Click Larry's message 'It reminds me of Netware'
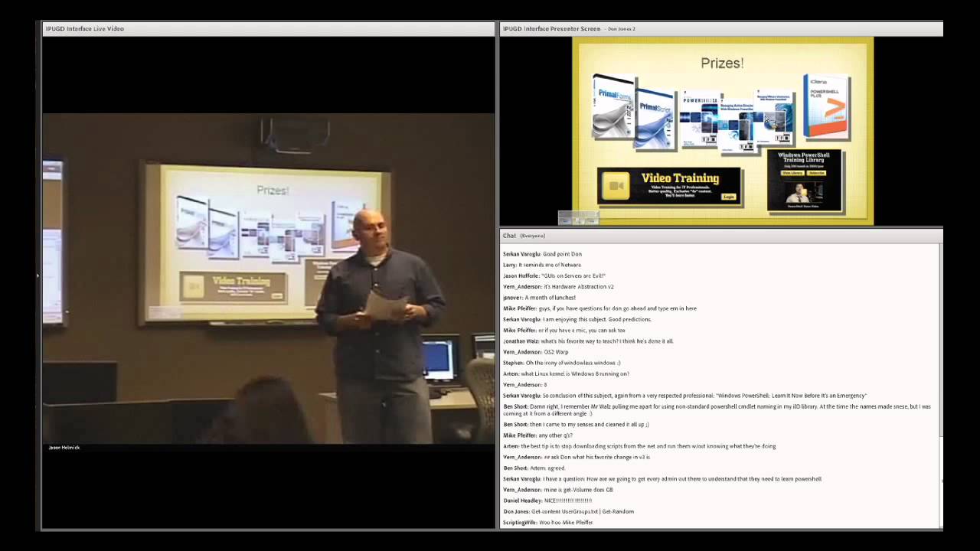Screen dimensions: 980x551 click(542, 265)
